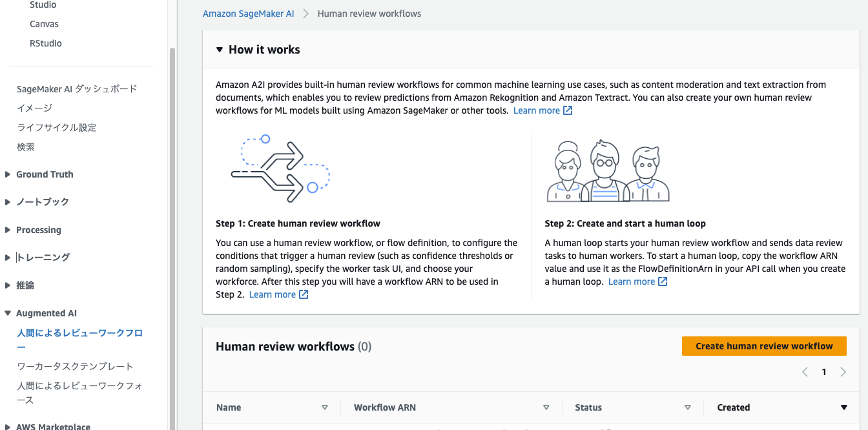Open the Amazon SageMaker AI breadcrumb link
The width and height of the screenshot is (868, 430).
click(x=249, y=14)
